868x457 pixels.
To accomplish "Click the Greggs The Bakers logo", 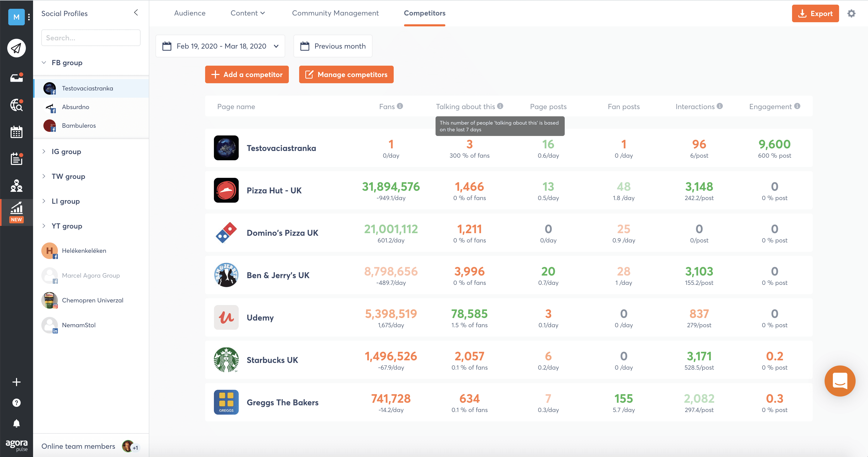I will click(x=226, y=402).
